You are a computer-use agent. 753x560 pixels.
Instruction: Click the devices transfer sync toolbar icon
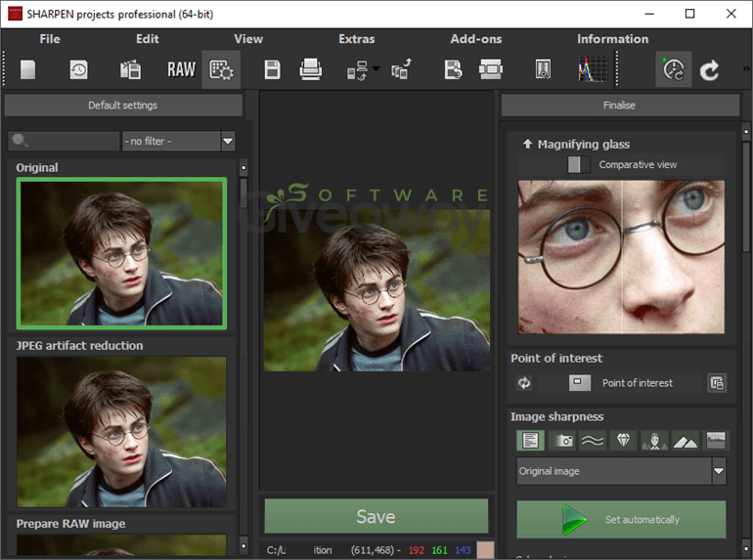coord(358,70)
